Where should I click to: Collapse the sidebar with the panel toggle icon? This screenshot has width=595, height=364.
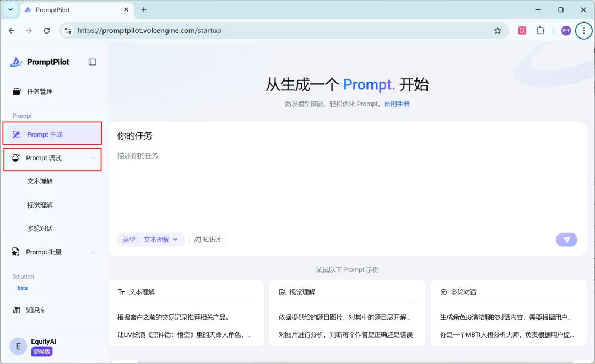pyautogui.click(x=92, y=62)
